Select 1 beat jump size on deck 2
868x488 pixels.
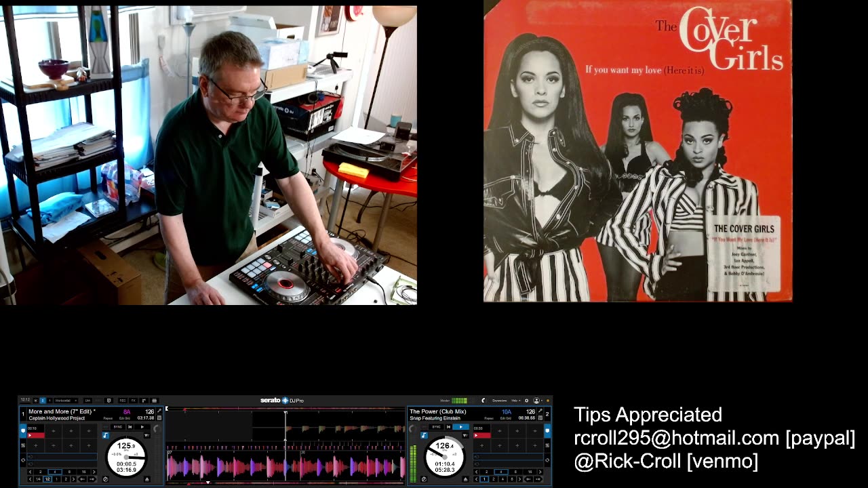click(484, 479)
